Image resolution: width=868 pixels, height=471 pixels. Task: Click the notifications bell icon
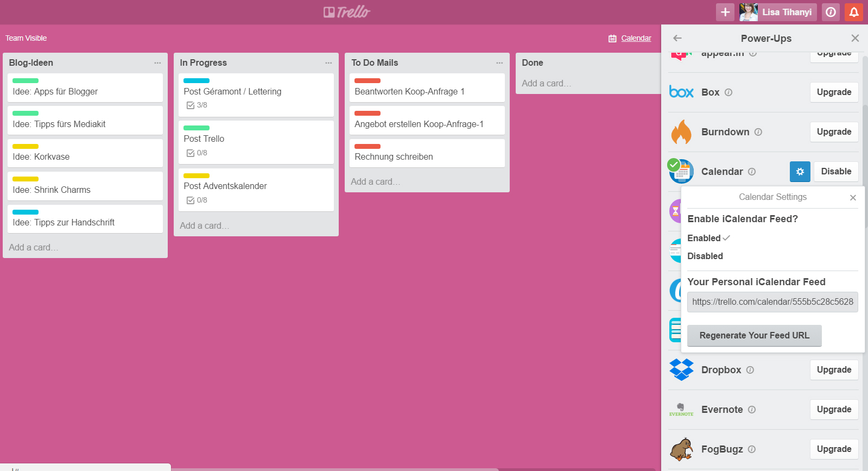pyautogui.click(x=853, y=12)
